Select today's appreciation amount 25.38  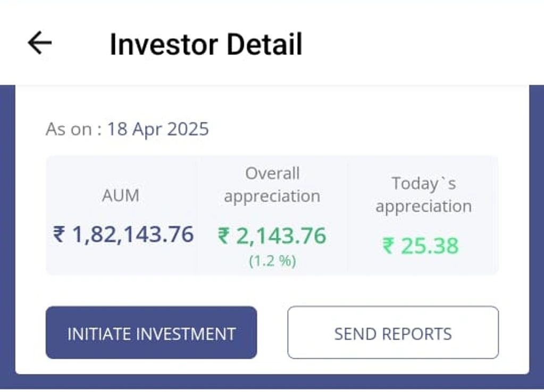[x=429, y=246]
